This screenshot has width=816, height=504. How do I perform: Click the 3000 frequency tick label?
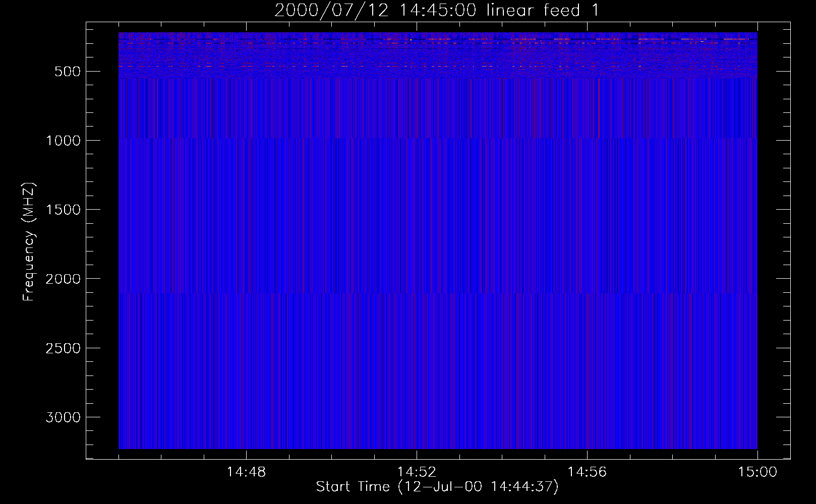pos(63,417)
